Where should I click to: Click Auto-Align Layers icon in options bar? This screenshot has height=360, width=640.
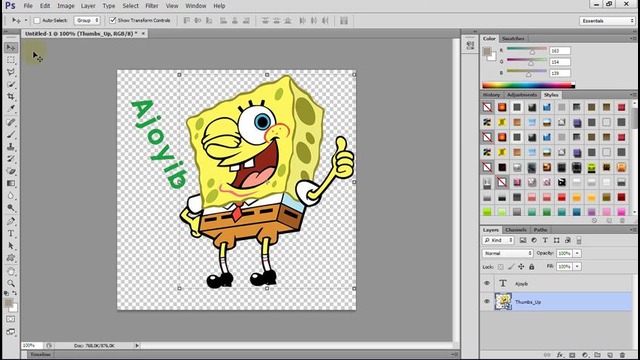(344, 20)
